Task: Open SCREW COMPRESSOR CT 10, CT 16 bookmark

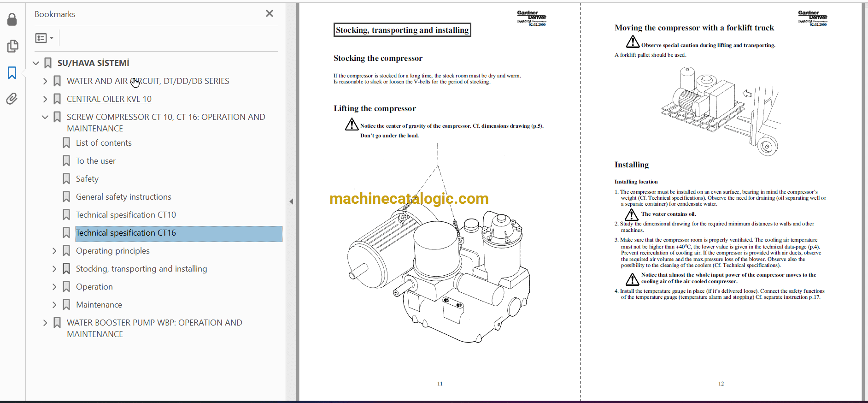Action: [x=166, y=123]
